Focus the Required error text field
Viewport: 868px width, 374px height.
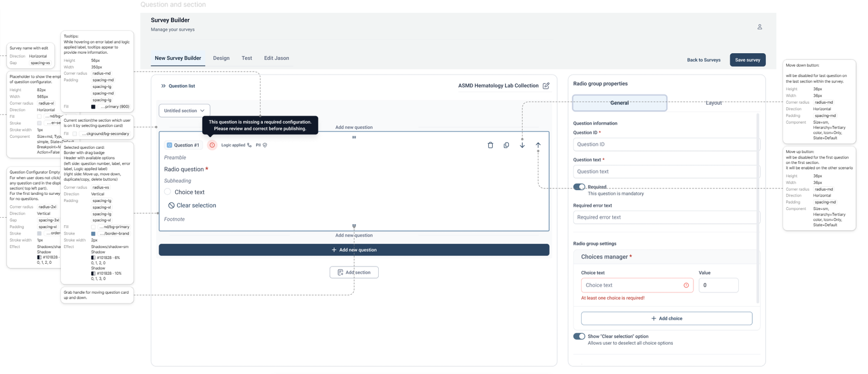tap(667, 217)
